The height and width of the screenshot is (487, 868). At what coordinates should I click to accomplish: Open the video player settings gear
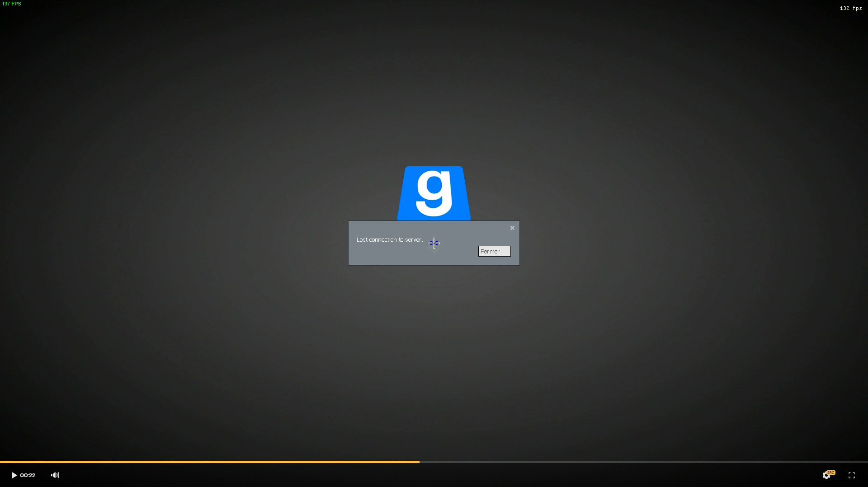coord(826,475)
